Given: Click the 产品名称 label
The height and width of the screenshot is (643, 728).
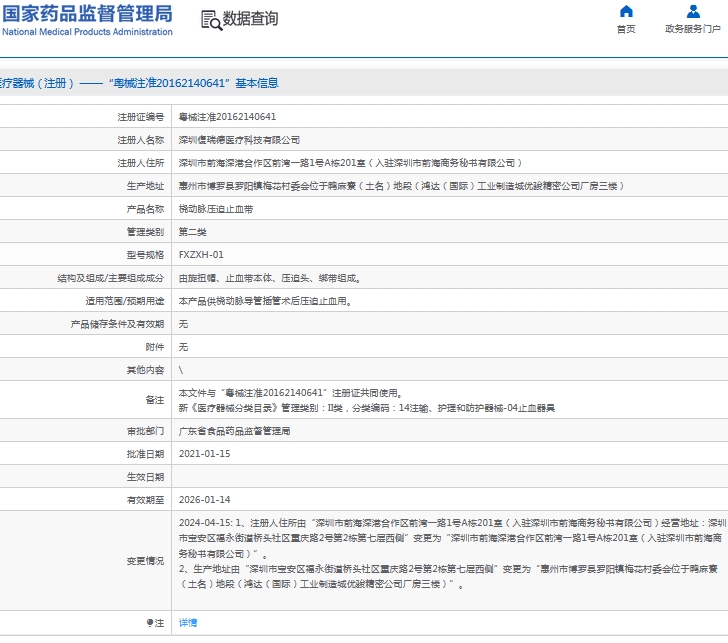Looking at the screenshot, I should click(x=145, y=209).
